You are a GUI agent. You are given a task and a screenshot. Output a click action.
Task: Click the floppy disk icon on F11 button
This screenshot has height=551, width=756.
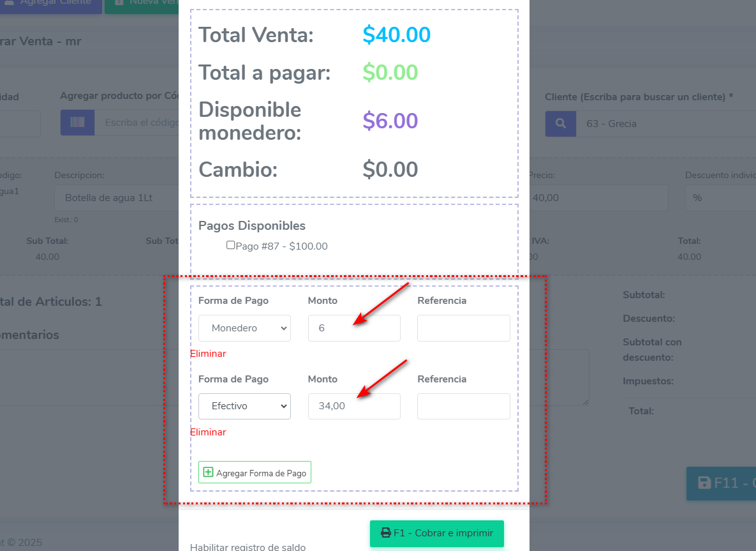(704, 483)
